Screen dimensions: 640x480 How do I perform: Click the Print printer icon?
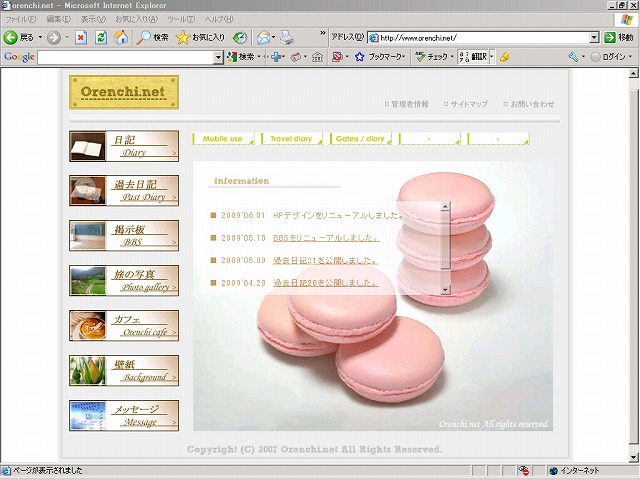pyautogui.click(x=287, y=38)
